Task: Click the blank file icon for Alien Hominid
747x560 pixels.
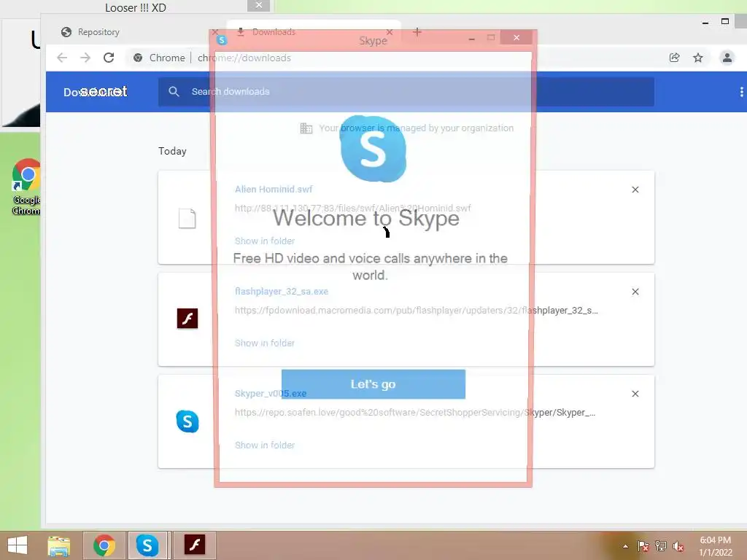Action: coord(187,219)
